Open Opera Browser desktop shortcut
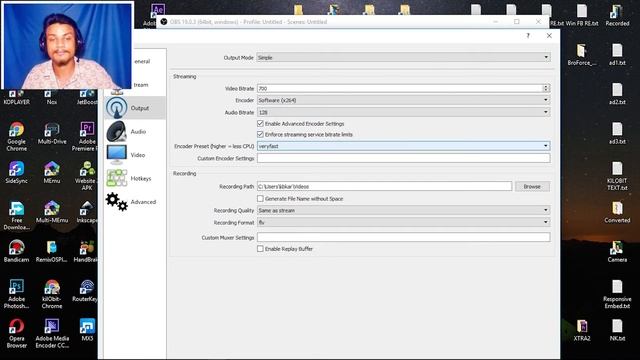Screen dimensions: 640x360 click(16, 333)
